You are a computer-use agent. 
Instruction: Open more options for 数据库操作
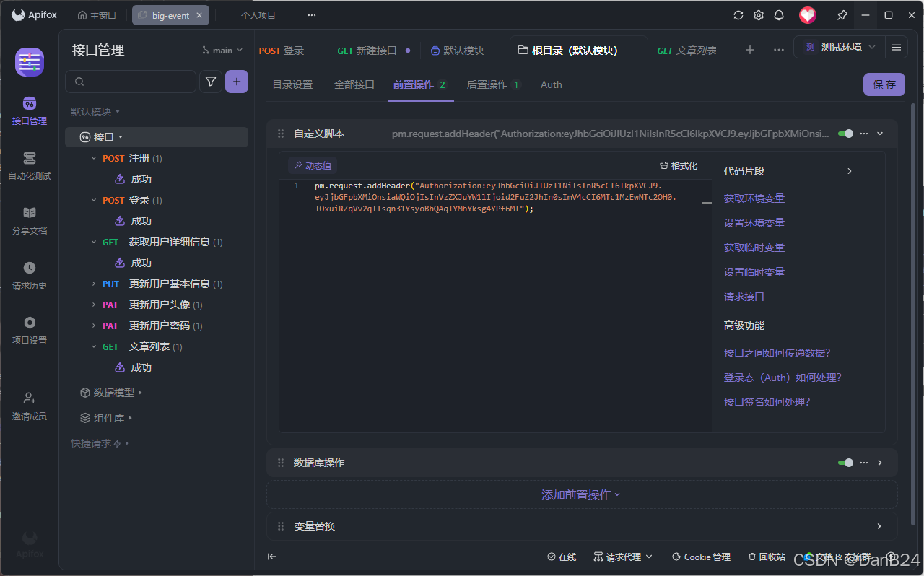point(864,463)
